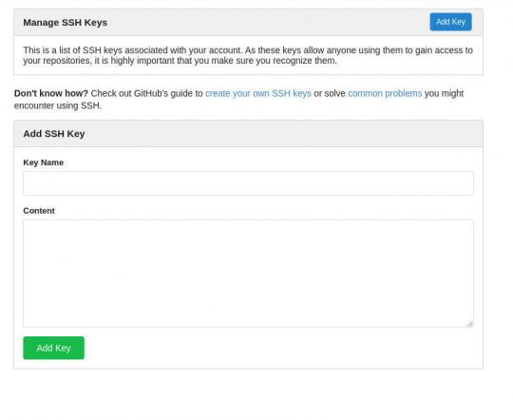513x420 pixels.
Task: Click inside the Content text area
Action: click(x=248, y=274)
